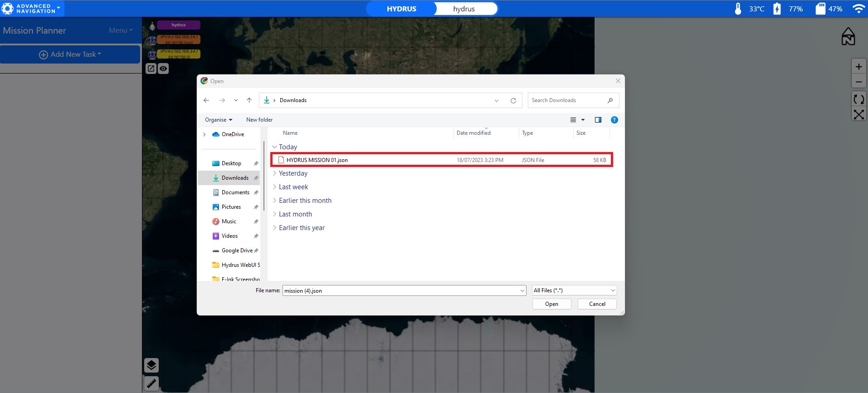Image resolution: width=868 pixels, height=393 pixels.
Task: Zoom out the map with minus button
Action: tap(858, 82)
